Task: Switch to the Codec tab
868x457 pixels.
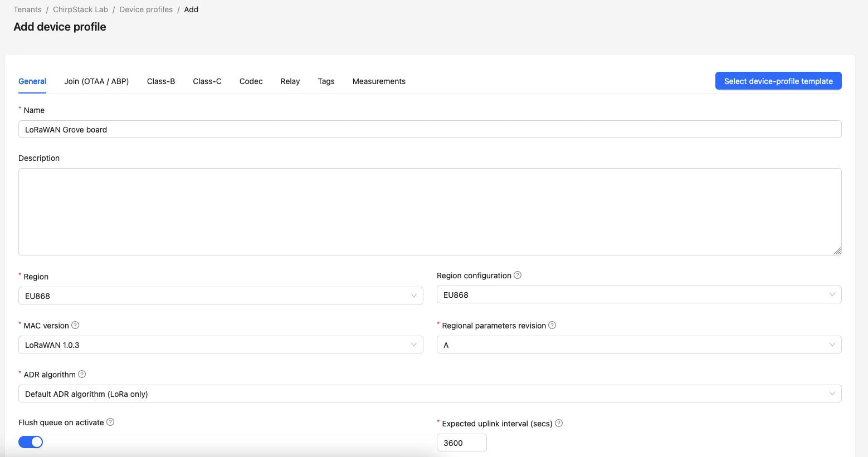Action: pos(251,81)
